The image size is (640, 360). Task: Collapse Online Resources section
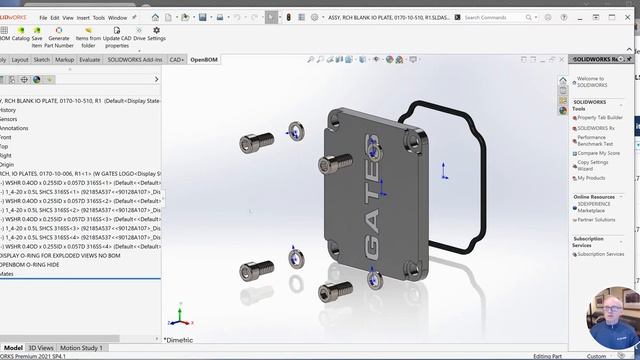pos(621,197)
